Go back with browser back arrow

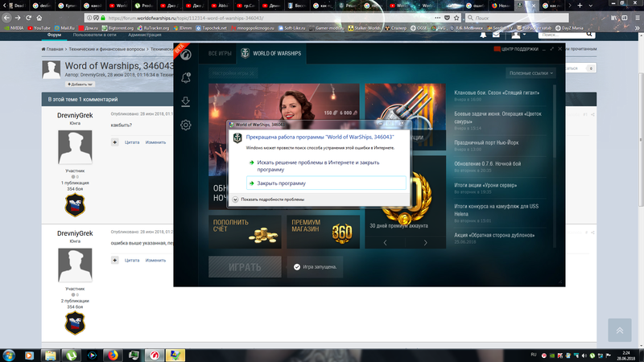tap(6, 18)
